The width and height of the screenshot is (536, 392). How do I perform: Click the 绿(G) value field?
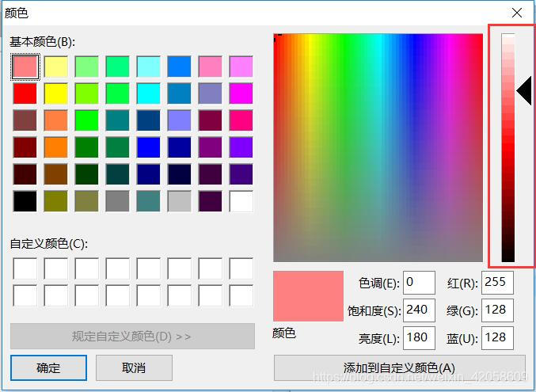(x=497, y=310)
